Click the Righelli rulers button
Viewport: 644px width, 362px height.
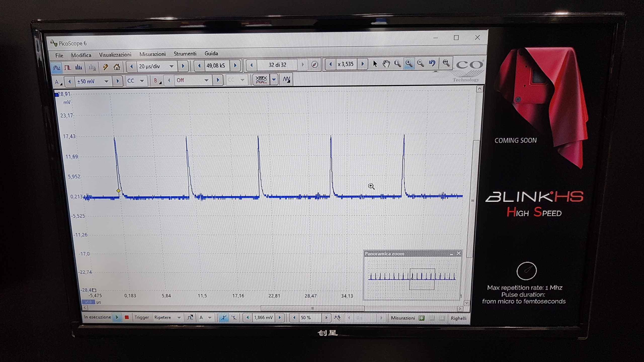(x=459, y=319)
